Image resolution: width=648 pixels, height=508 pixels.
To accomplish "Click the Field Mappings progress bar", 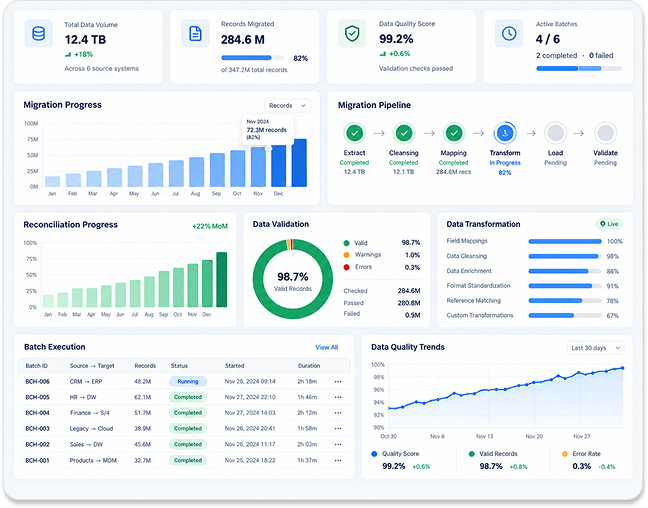I will coord(565,241).
